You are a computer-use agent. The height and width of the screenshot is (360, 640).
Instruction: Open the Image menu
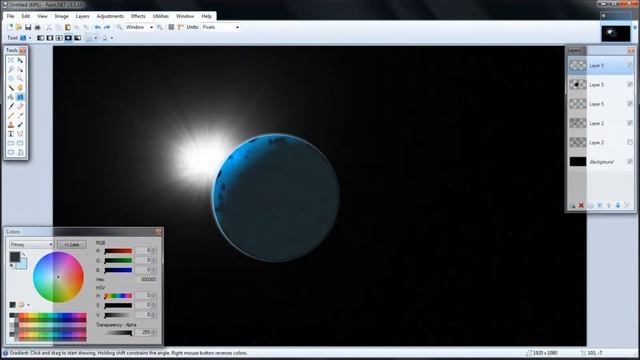pos(62,16)
